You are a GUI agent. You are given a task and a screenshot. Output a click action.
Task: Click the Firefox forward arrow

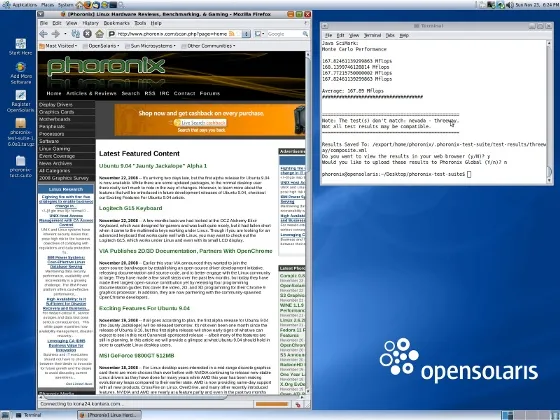(55, 34)
